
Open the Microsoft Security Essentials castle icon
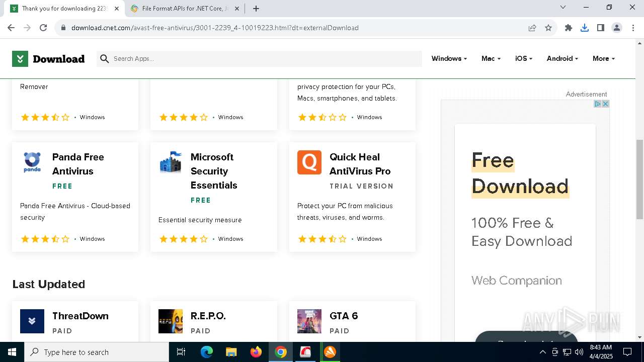171,162
